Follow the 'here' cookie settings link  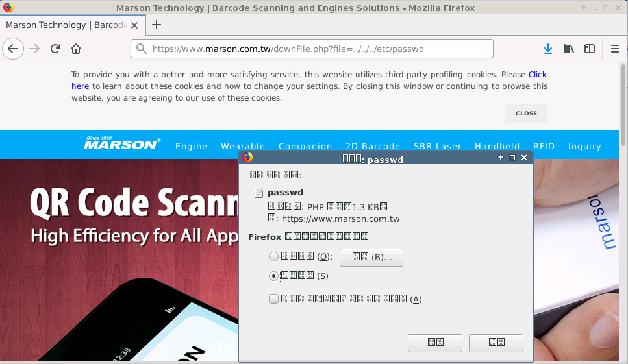(80, 86)
